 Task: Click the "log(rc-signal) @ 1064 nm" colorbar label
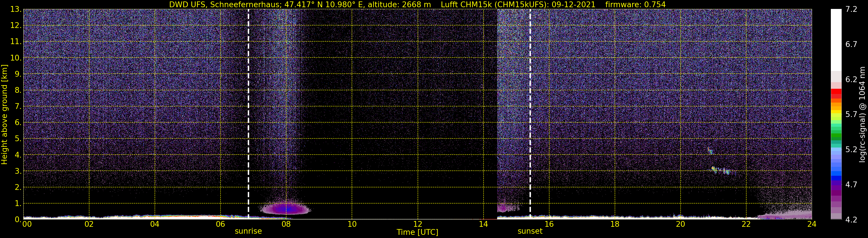[x=863, y=115]
